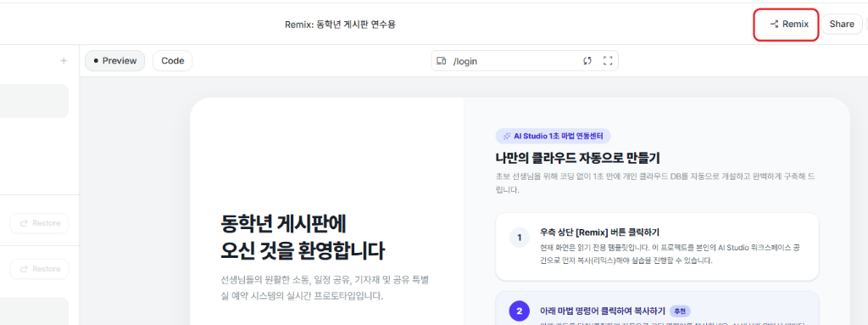Click the Remix button in the header

(x=788, y=25)
